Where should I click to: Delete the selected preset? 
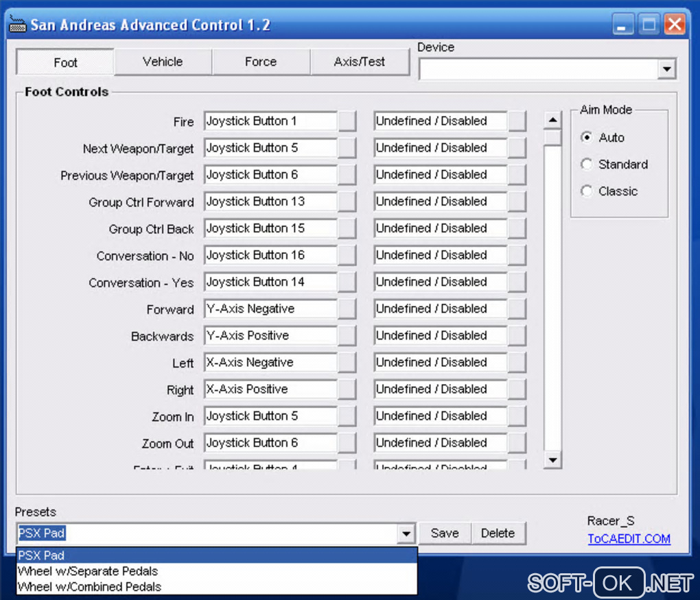[498, 533]
